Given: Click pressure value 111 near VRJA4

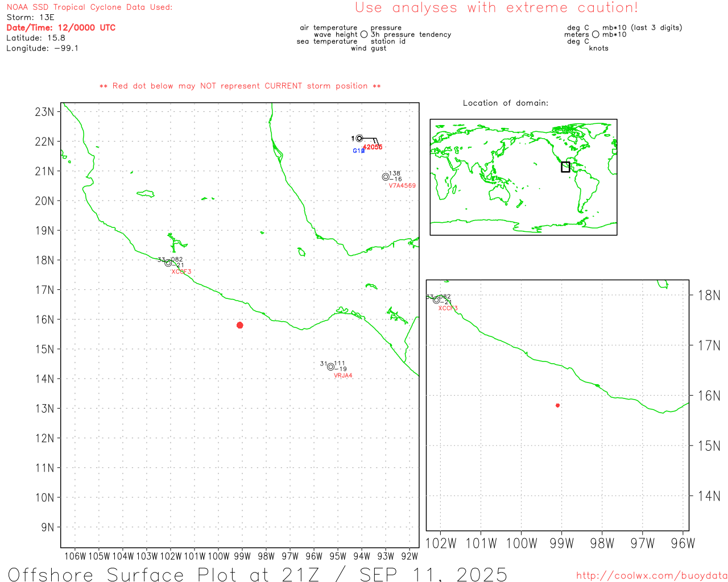Looking at the screenshot, I should point(340,363).
